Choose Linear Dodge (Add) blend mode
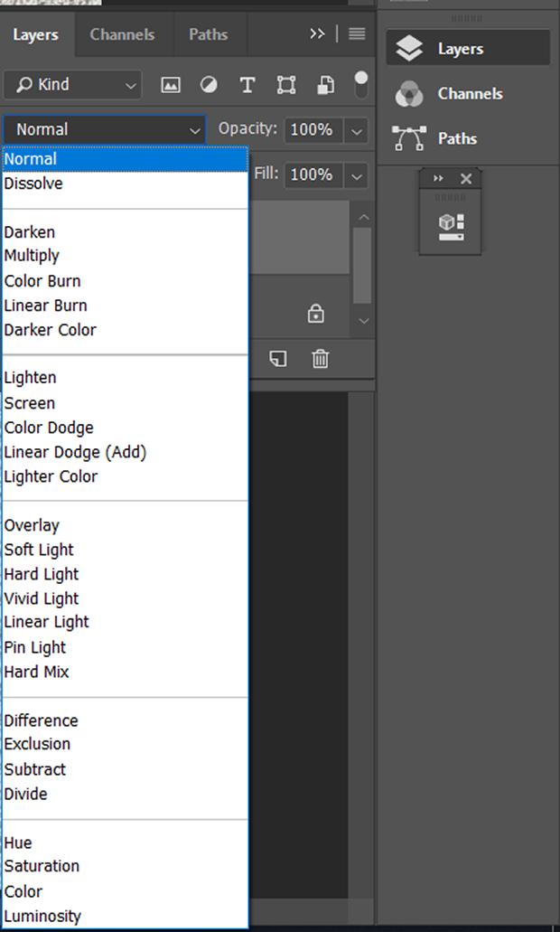The image size is (560, 932). pos(126,452)
